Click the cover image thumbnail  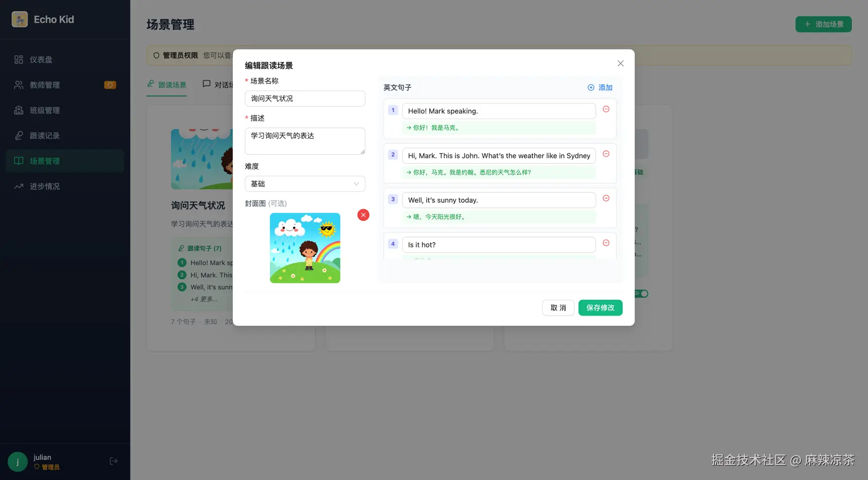coord(305,248)
